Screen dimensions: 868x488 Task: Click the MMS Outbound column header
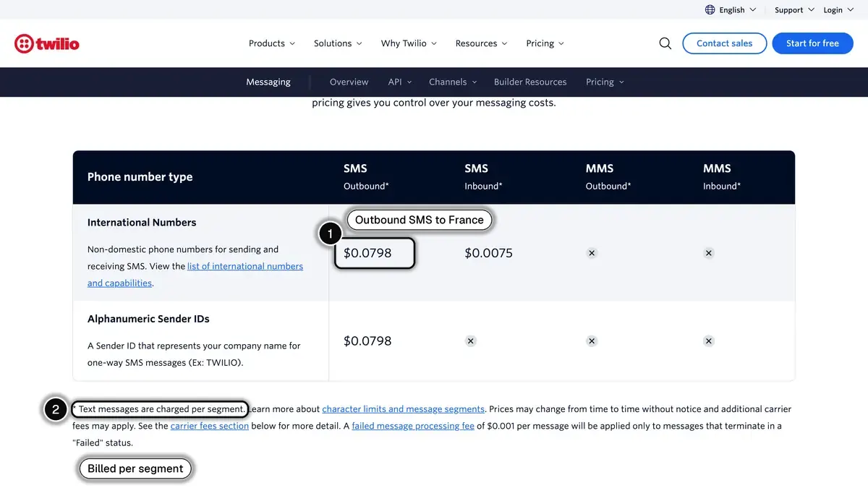[x=608, y=176]
